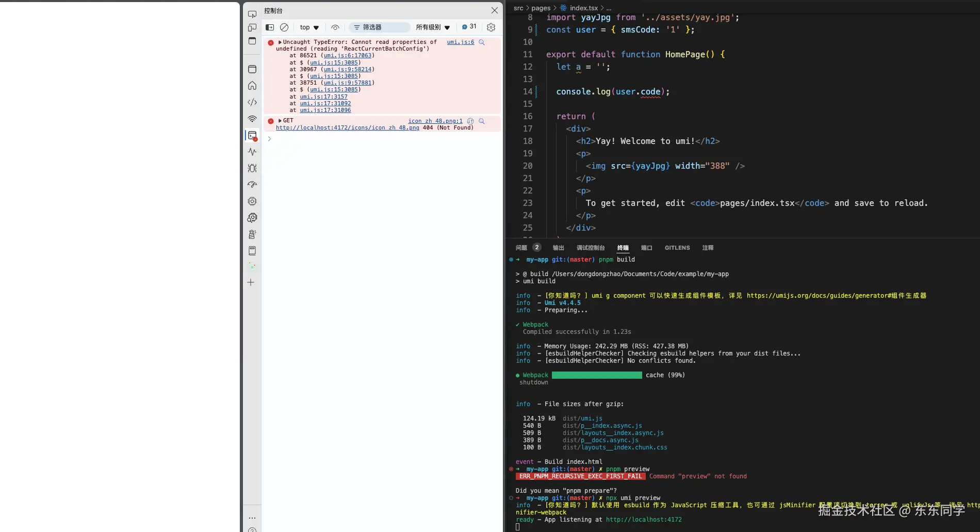Open the umi.js:6:17063 stack trace link
980x532 pixels.
tap(348, 56)
